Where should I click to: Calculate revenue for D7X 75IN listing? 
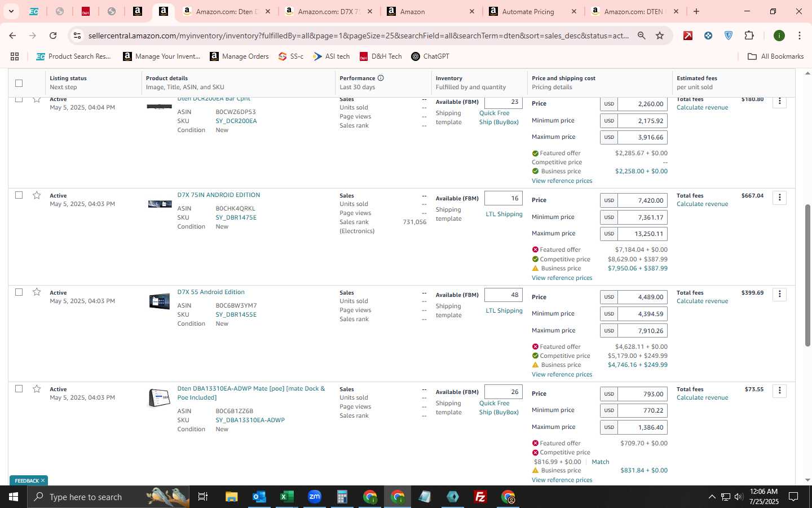[x=702, y=204]
